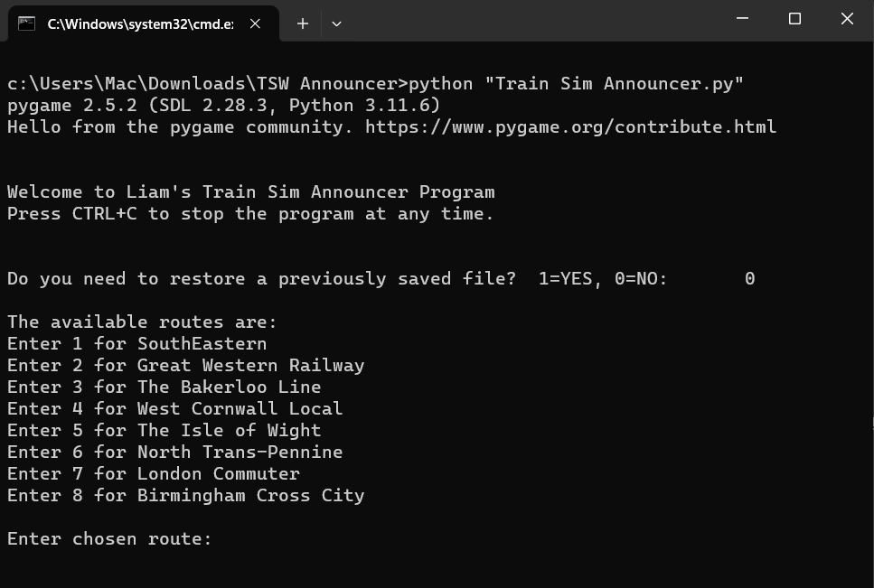874x588 pixels.
Task: Click the London Commuter route text
Action: (153, 474)
